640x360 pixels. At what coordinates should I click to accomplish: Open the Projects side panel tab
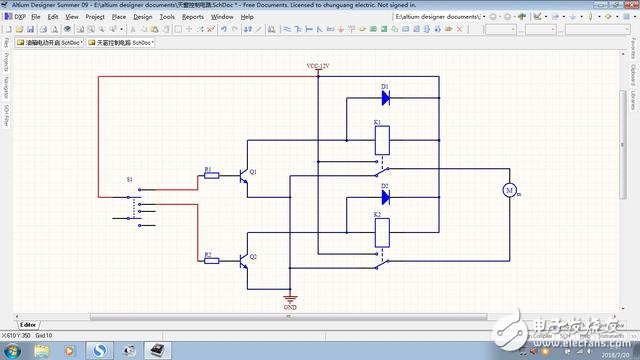click(x=6, y=62)
